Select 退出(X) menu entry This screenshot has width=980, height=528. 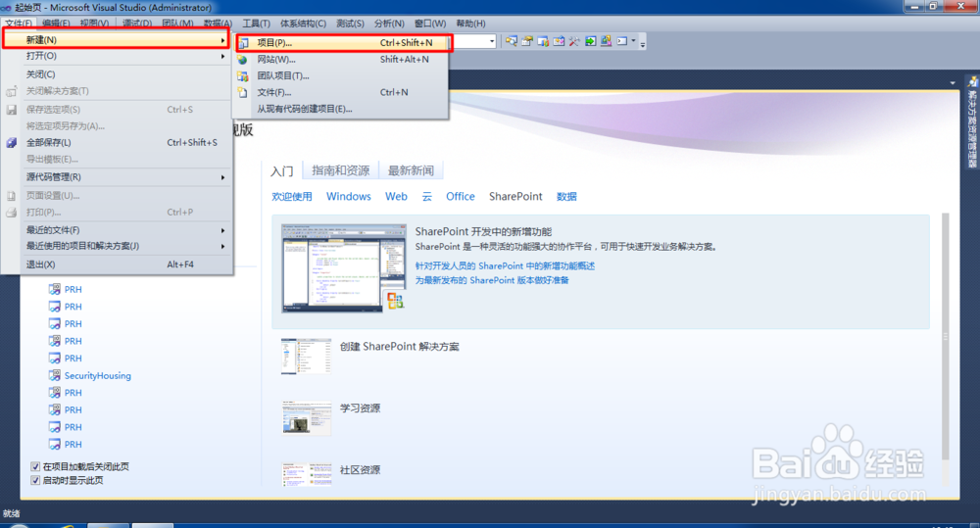[x=117, y=264]
